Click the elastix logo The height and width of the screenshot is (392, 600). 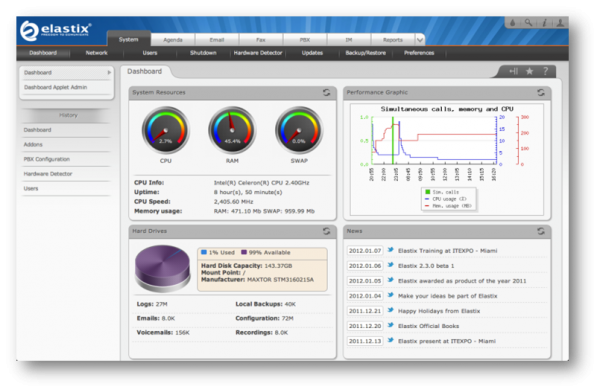[56, 30]
